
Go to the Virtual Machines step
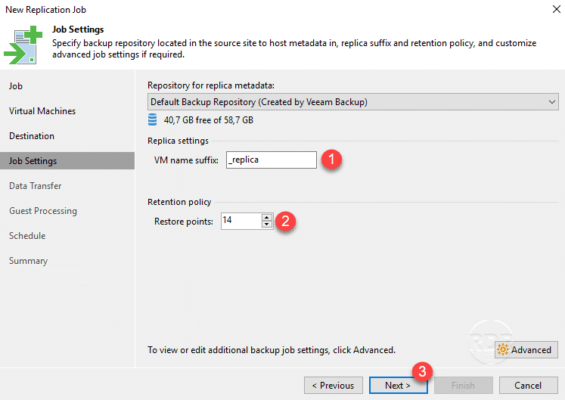point(42,111)
